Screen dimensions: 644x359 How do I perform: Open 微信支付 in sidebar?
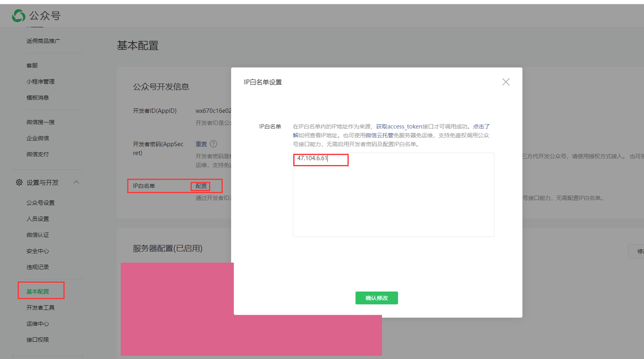[x=38, y=154]
